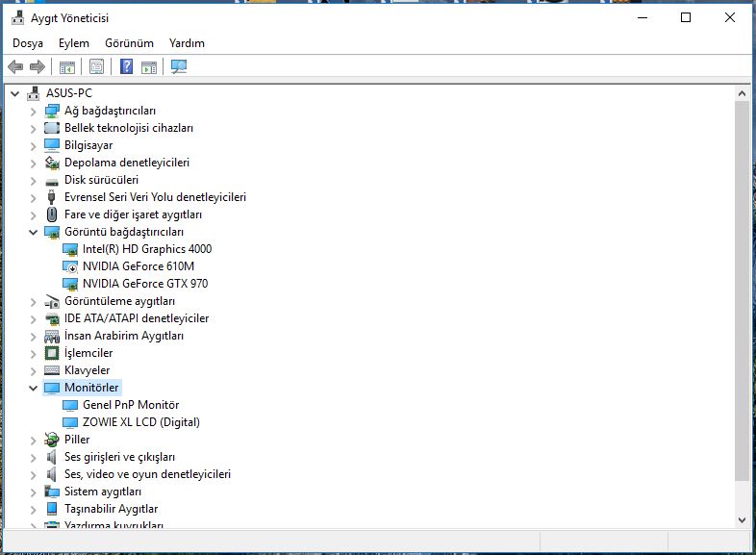
Task: Select Genel PnP Monitör device
Action: [x=131, y=405]
